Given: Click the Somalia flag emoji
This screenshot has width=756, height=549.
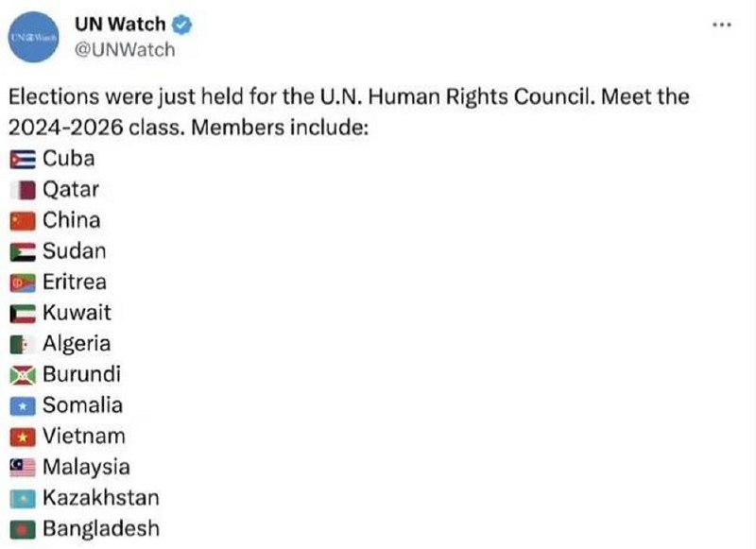Looking at the screenshot, I should [23, 406].
